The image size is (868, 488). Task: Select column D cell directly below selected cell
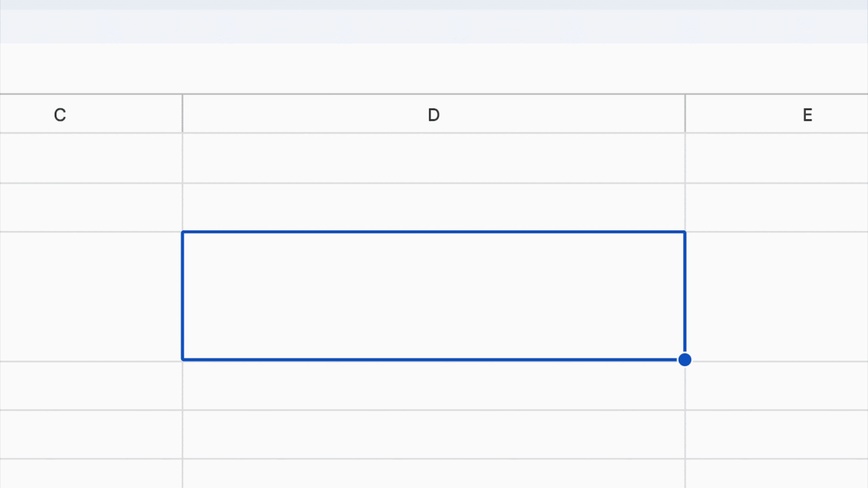click(x=434, y=386)
